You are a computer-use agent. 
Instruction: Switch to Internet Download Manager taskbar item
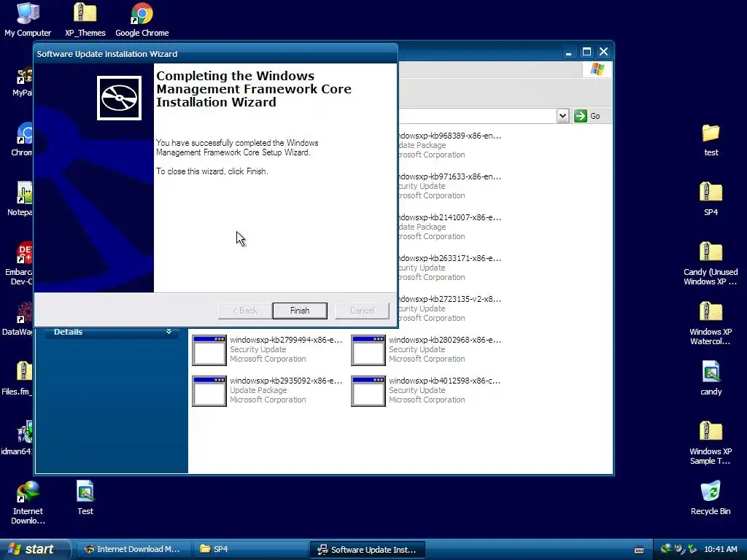[x=133, y=549]
